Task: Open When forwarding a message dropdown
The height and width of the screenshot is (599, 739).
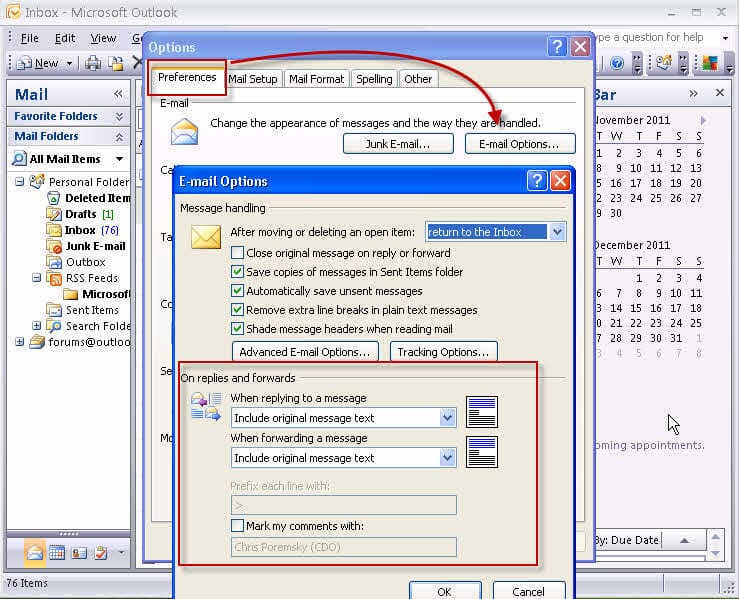Action: point(447,458)
